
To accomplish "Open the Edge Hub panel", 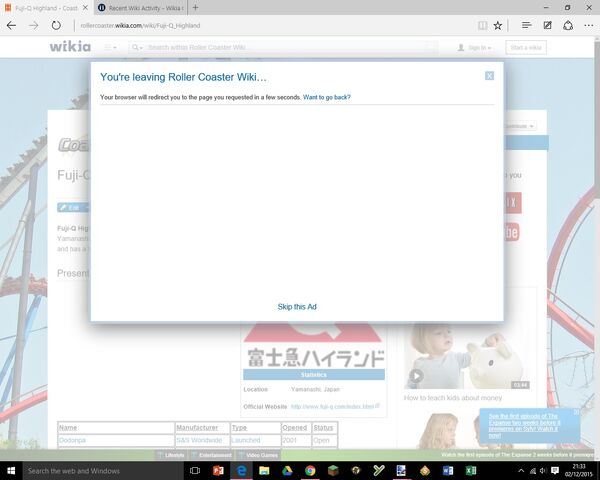I will coord(527,26).
